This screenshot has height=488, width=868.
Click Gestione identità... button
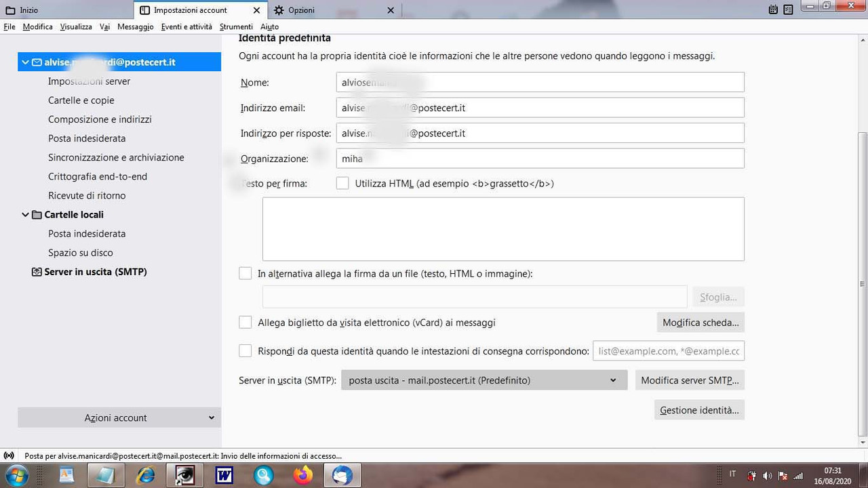click(x=699, y=410)
